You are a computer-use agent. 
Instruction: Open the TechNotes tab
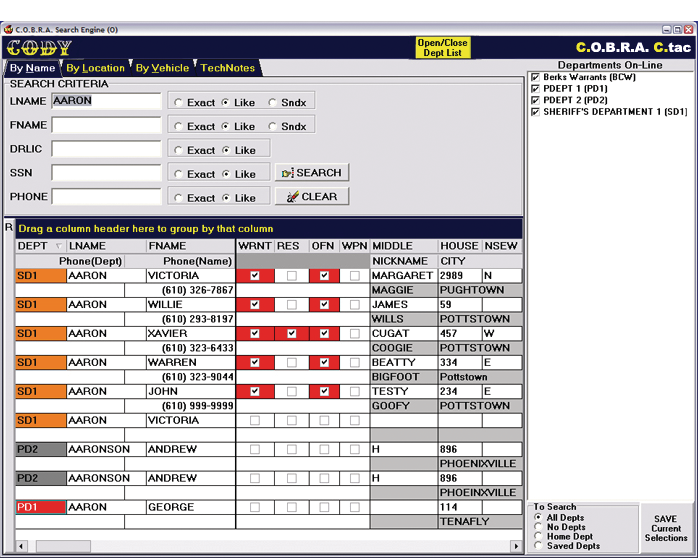click(x=228, y=68)
